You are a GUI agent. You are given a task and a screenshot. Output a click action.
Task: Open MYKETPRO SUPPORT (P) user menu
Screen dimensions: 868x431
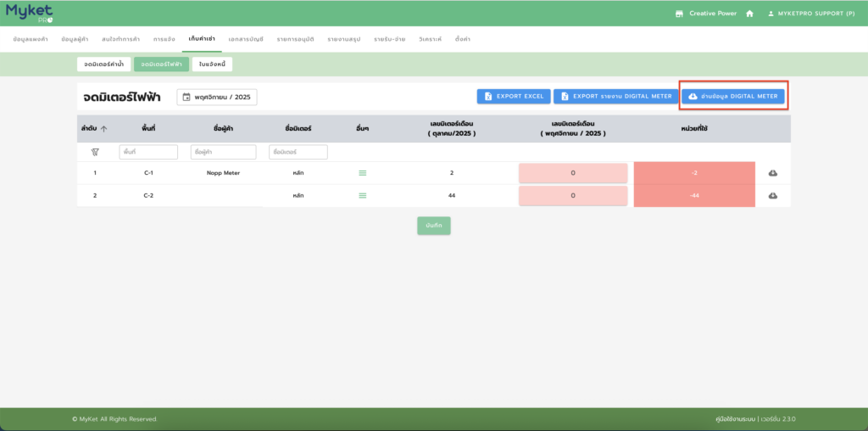pyautogui.click(x=810, y=14)
